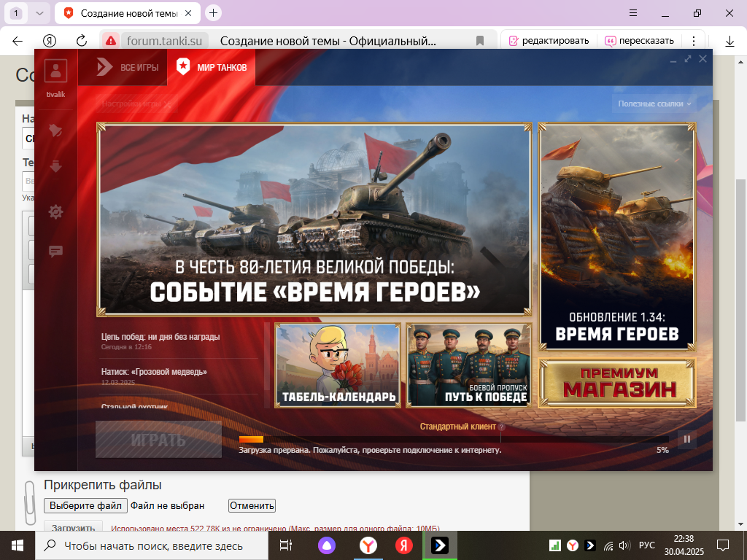Click the ИГРАТЬ button
The height and width of the screenshot is (560, 747).
pyautogui.click(x=158, y=440)
